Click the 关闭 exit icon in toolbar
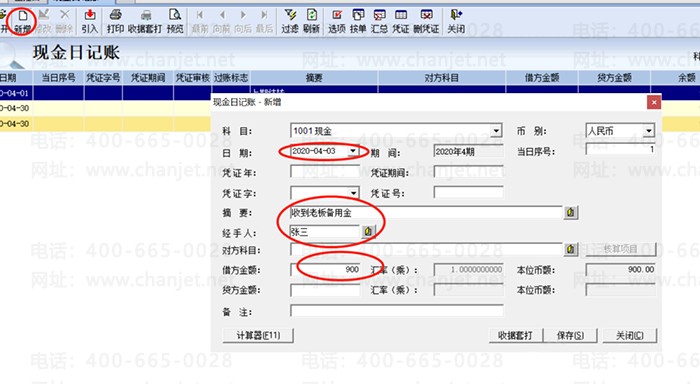The height and width of the screenshot is (384, 700). coord(456,21)
